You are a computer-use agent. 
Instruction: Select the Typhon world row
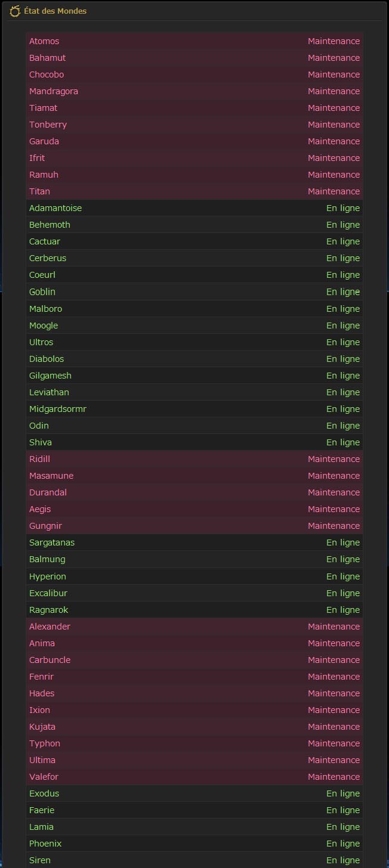click(194, 743)
